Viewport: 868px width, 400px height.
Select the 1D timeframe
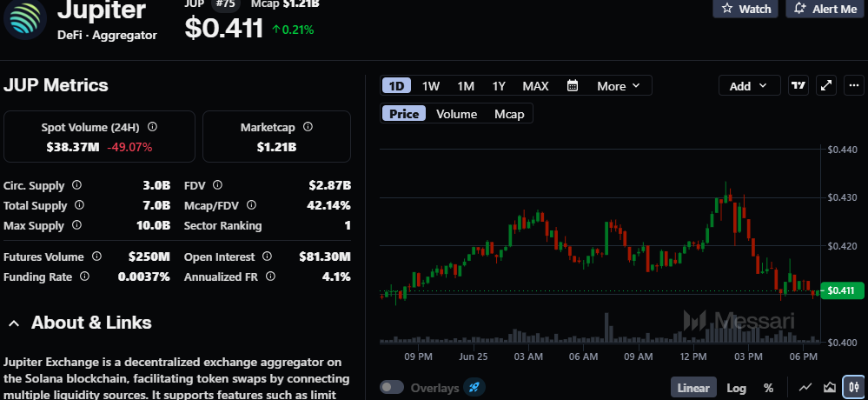[396, 86]
